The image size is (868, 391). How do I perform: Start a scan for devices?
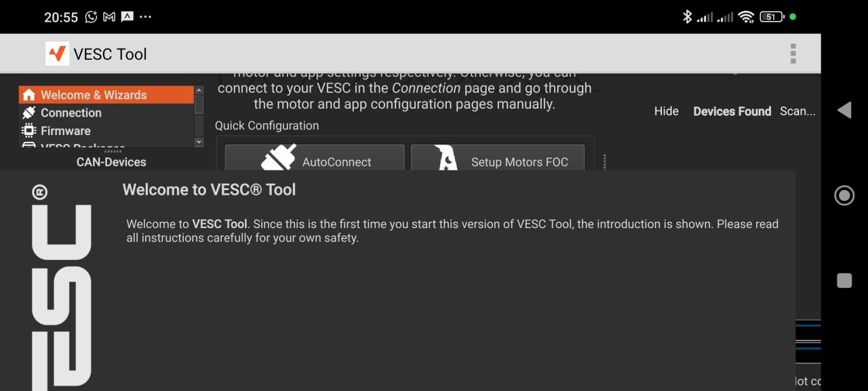tap(797, 111)
